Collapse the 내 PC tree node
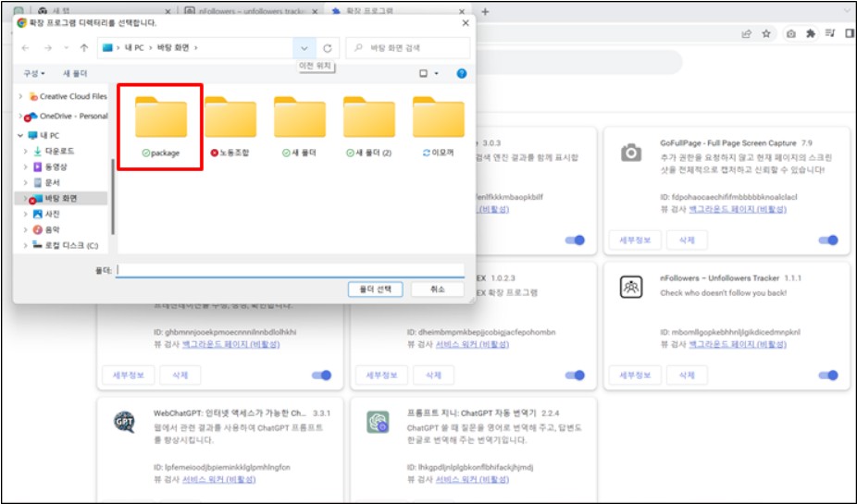 20,135
